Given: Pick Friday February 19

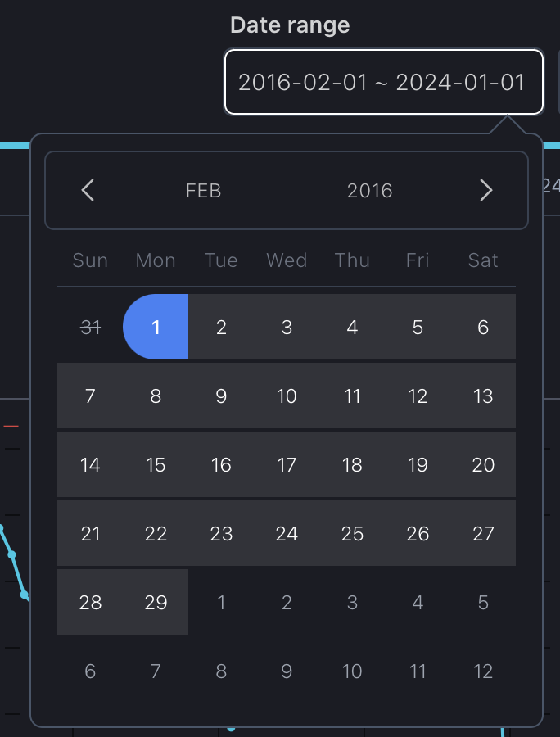Looking at the screenshot, I should click(x=418, y=465).
